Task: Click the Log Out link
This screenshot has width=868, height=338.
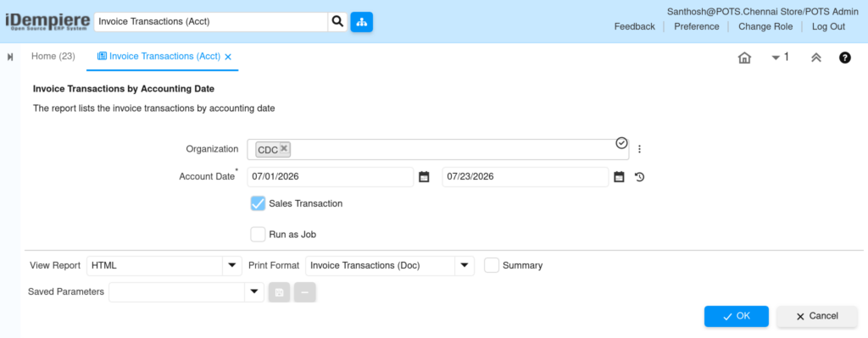Action: [x=829, y=26]
